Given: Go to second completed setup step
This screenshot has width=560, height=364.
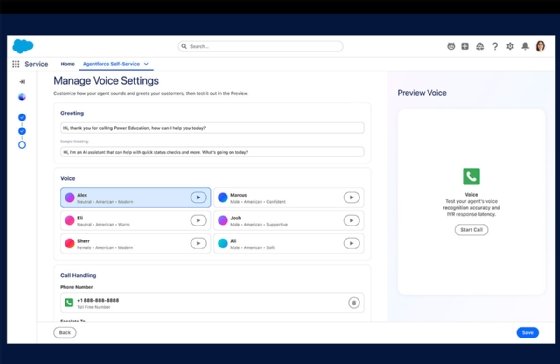Looking at the screenshot, I should pos(22,131).
